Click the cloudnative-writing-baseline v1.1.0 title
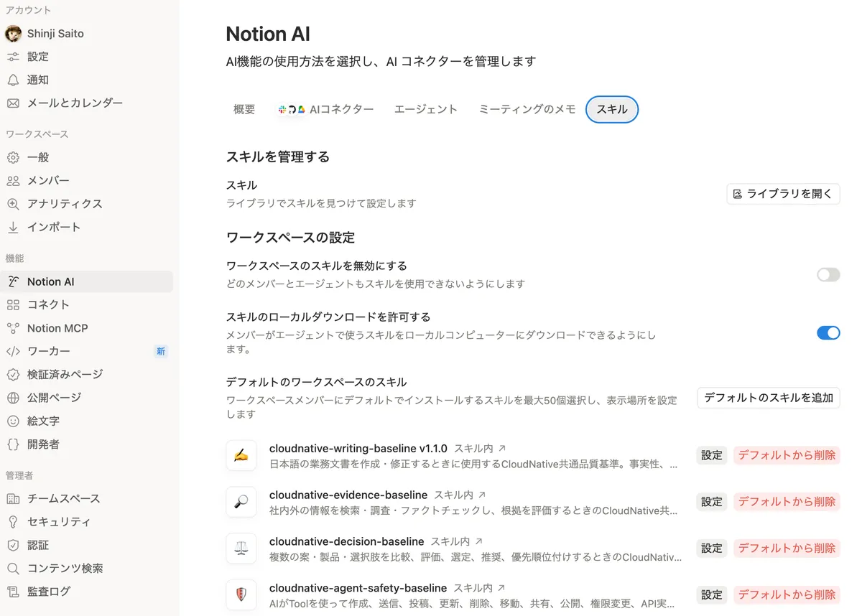 [358, 449]
